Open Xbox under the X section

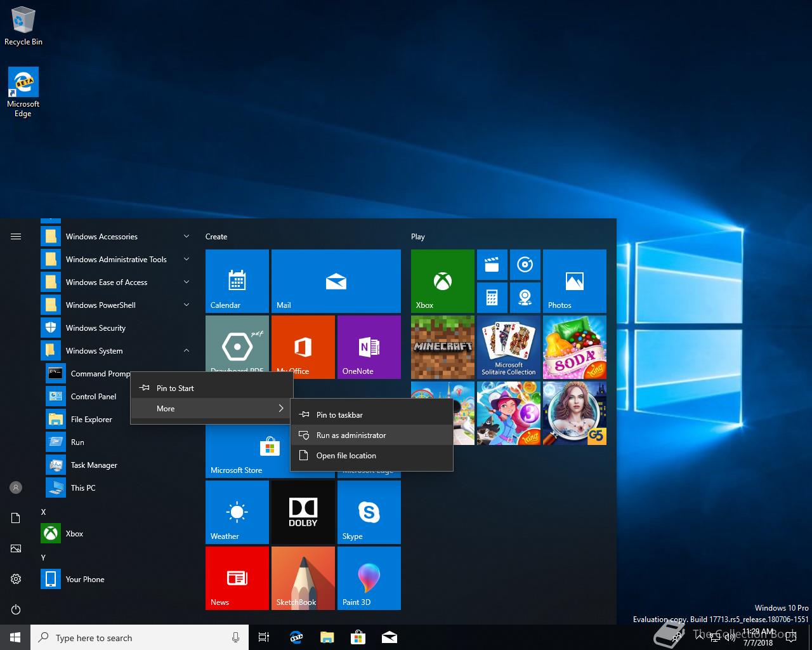118,533
